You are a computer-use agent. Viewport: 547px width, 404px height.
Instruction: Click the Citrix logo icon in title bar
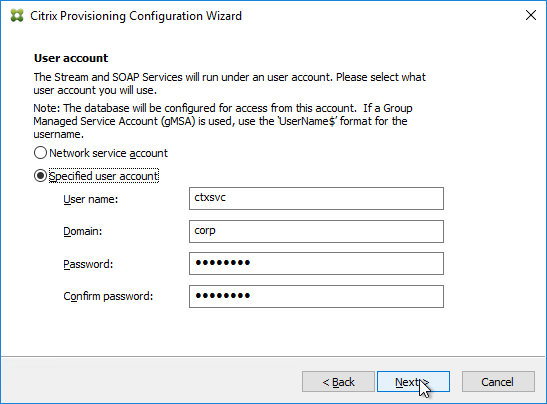point(17,16)
